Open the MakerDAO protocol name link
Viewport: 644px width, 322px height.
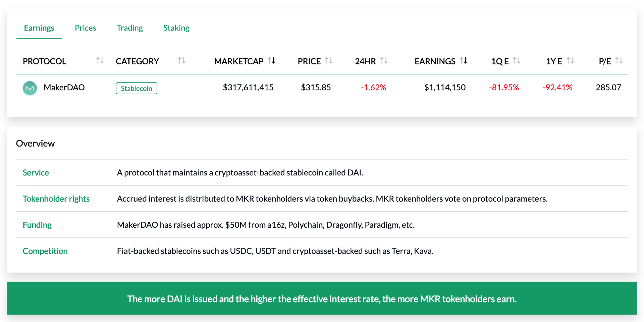[64, 88]
